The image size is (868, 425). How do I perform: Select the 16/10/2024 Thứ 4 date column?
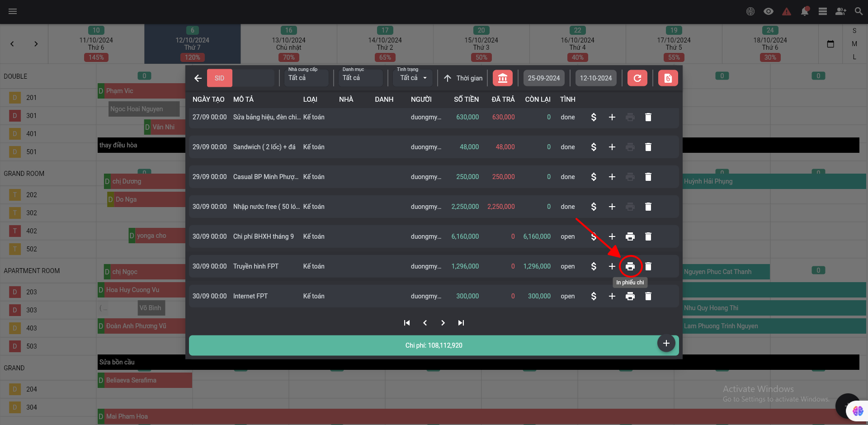[x=578, y=44]
